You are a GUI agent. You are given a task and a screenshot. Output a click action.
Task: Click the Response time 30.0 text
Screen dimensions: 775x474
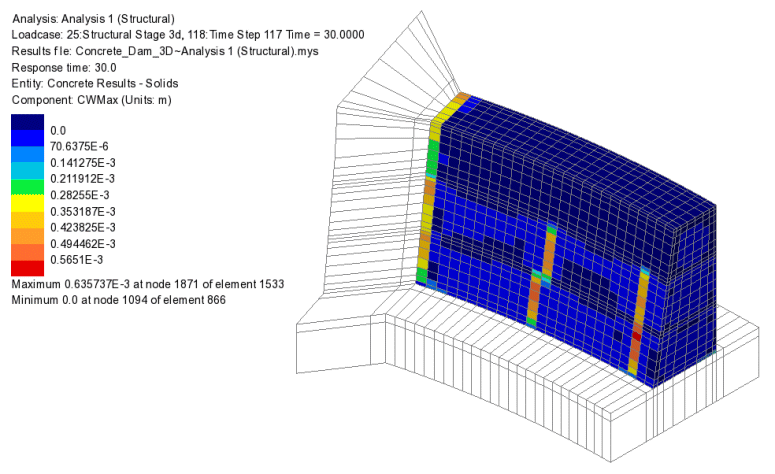[62, 68]
